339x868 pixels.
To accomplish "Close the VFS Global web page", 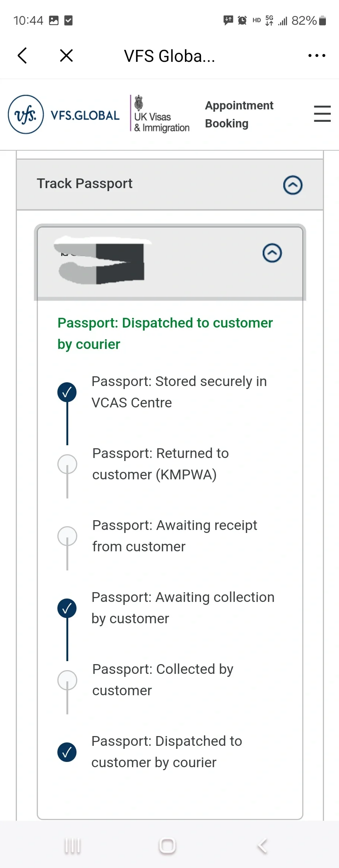I will pyautogui.click(x=66, y=56).
